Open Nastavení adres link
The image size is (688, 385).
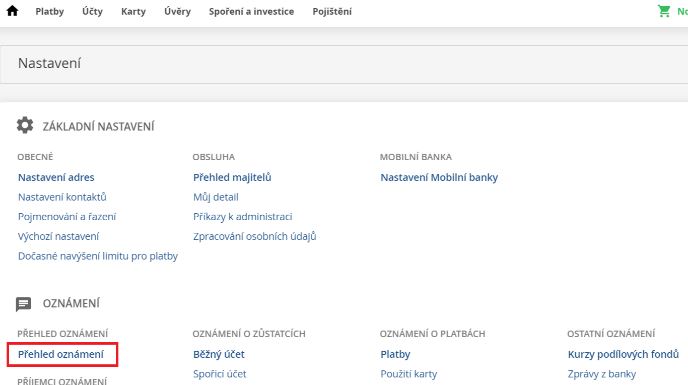pos(56,177)
